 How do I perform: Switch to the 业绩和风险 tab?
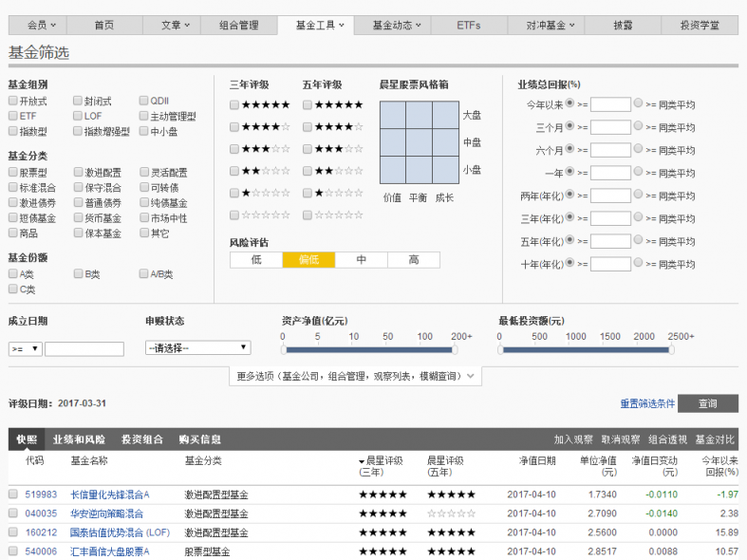coord(79,439)
